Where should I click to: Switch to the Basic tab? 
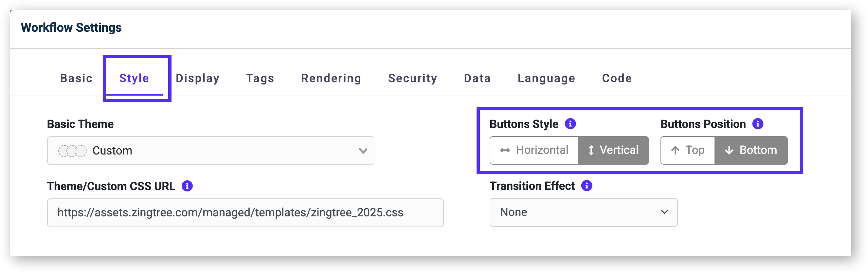[76, 78]
